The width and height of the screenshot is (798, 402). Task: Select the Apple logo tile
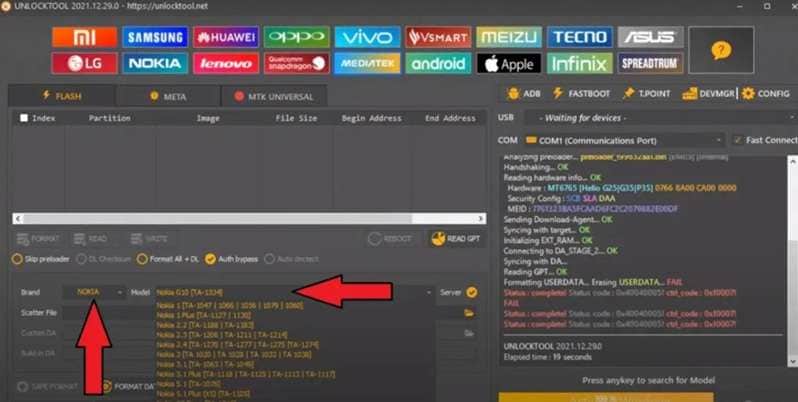click(x=509, y=64)
